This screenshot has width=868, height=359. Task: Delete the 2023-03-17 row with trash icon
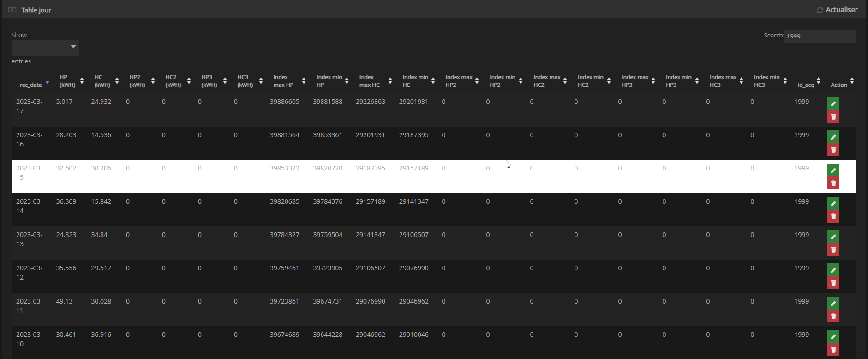tap(833, 117)
